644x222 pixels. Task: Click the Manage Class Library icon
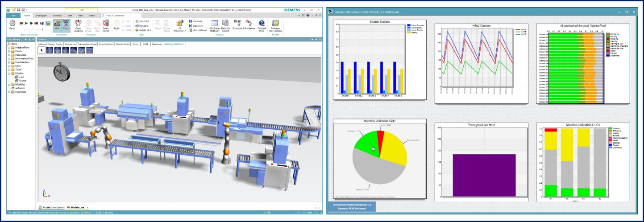[275, 25]
